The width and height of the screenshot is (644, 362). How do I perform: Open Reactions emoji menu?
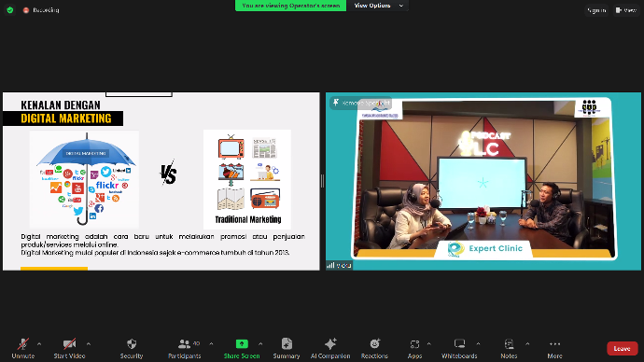point(374,348)
